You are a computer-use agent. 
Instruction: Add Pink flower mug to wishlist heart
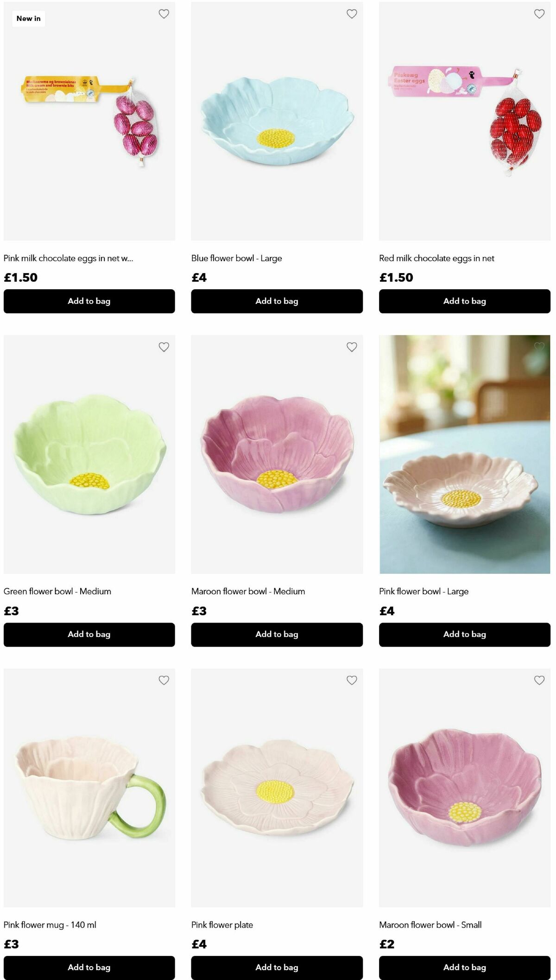click(x=164, y=680)
